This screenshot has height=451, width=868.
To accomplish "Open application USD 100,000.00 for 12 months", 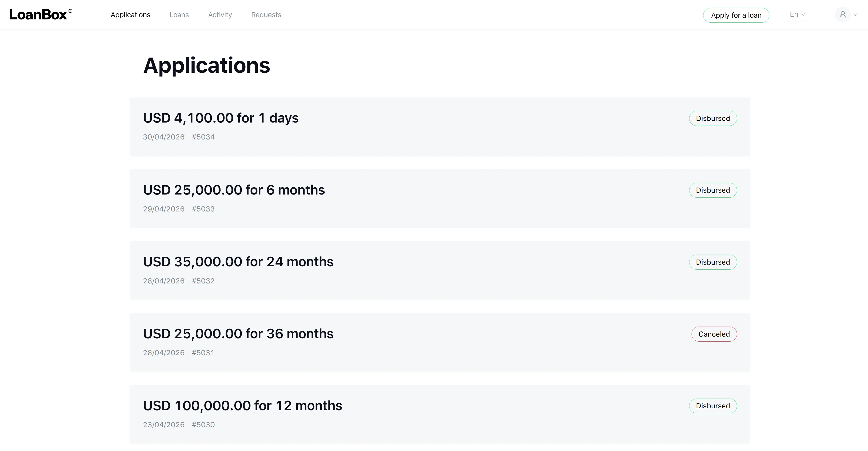I will pos(440,415).
